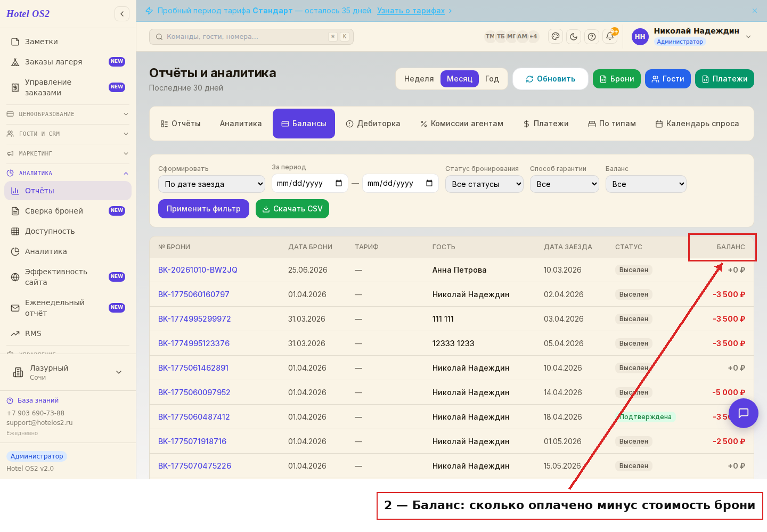Open Заказы лагеря in the sidebar
Image resolution: width=767 pixels, height=532 pixels.
click(x=68, y=62)
